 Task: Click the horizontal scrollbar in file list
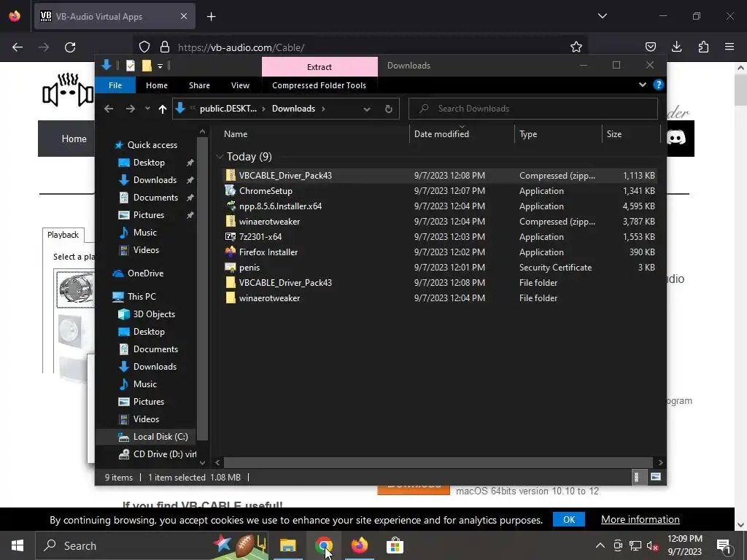(438, 462)
